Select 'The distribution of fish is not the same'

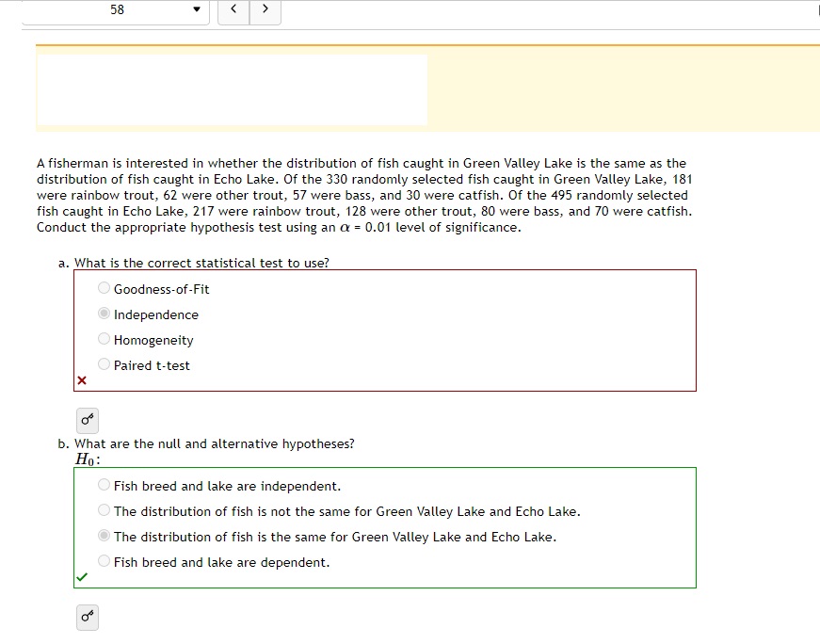104,509
